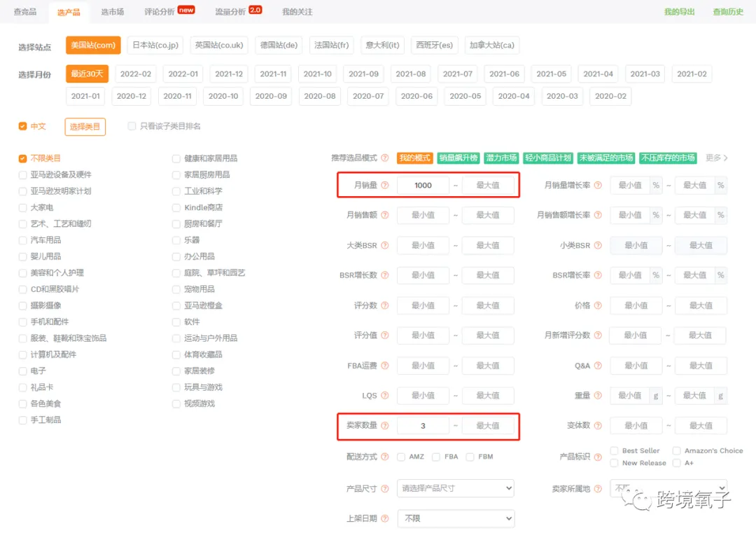Click the help icon next to Q&A
The height and width of the screenshot is (533, 756).
click(x=598, y=366)
